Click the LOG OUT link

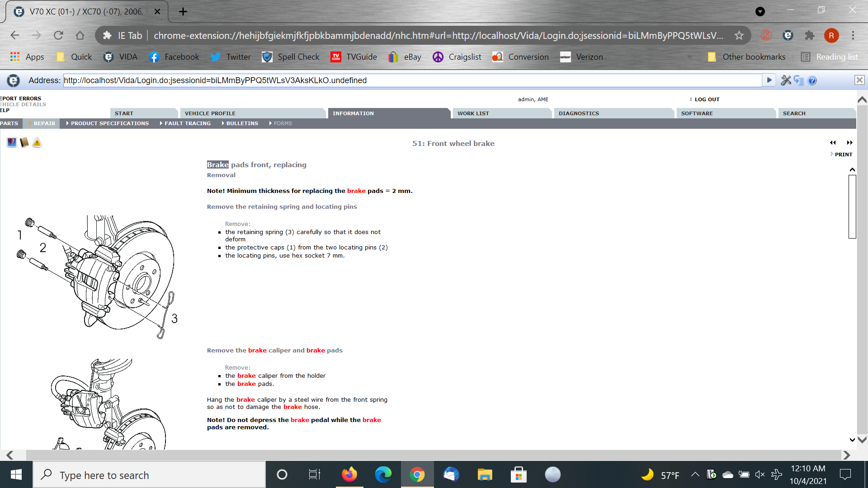pos(707,99)
